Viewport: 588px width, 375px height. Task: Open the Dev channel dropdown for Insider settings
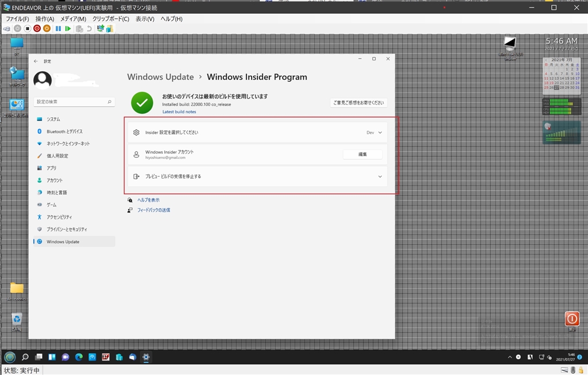point(374,133)
